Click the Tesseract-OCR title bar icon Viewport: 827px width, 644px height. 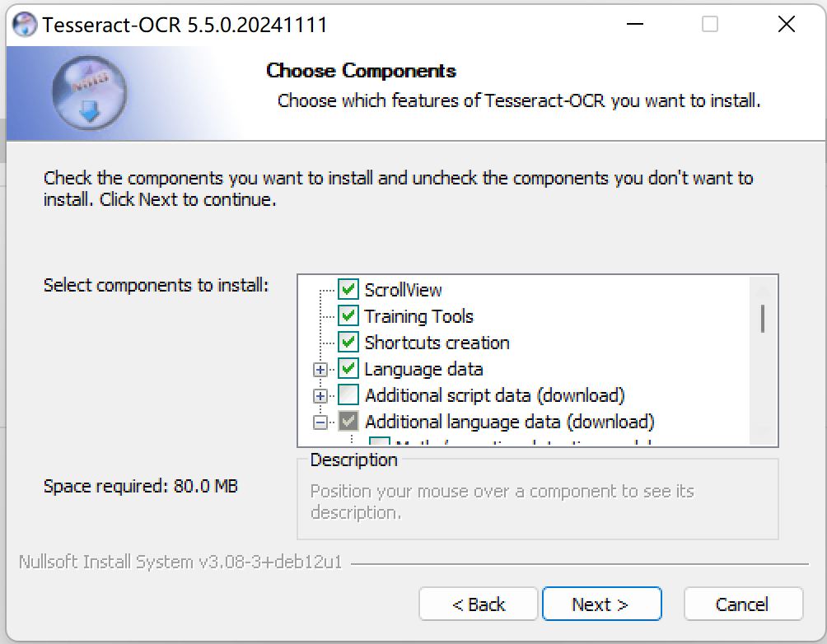[25, 25]
